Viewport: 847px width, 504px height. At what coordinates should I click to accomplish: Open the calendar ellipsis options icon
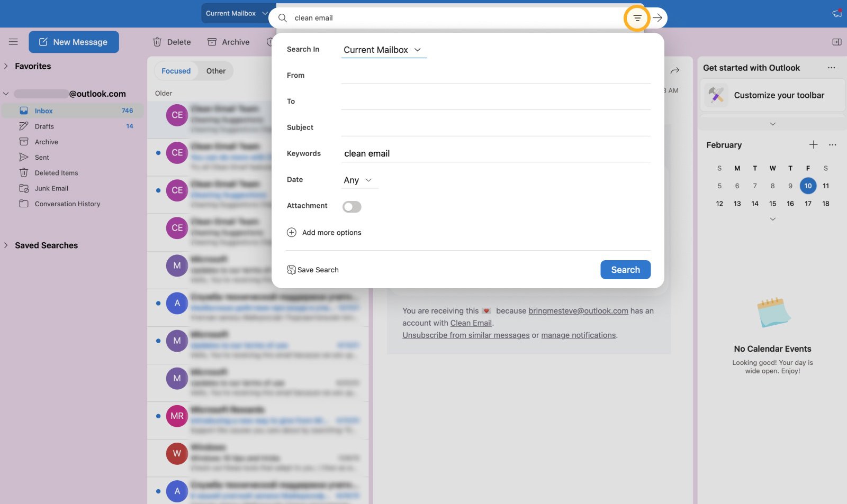(x=832, y=144)
